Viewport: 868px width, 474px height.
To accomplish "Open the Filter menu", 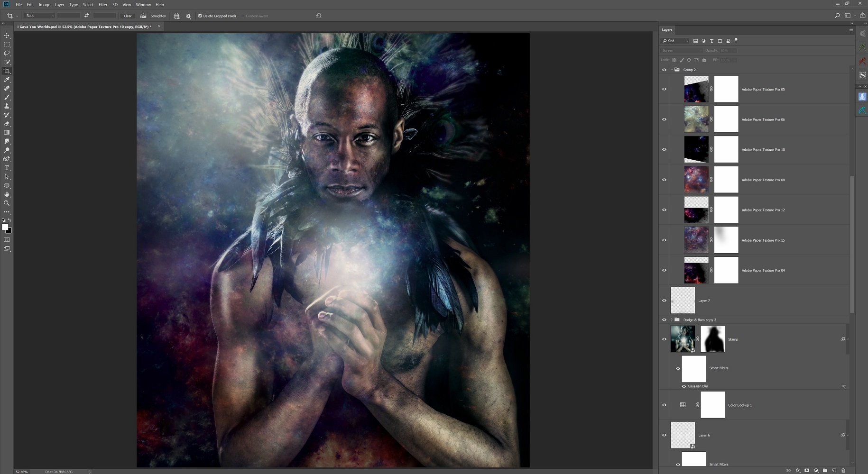I will pyautogui.click(x=102, y=5).
